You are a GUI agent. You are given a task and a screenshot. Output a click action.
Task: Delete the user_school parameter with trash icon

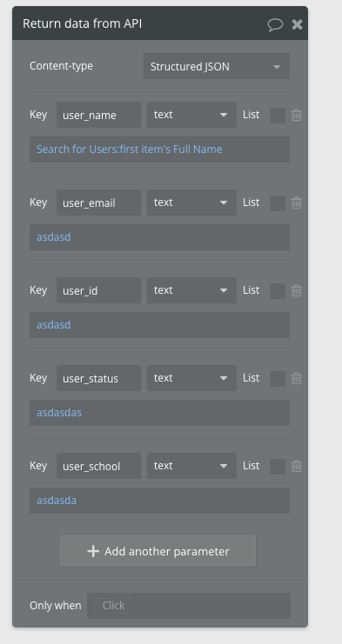tap(297, 466)
